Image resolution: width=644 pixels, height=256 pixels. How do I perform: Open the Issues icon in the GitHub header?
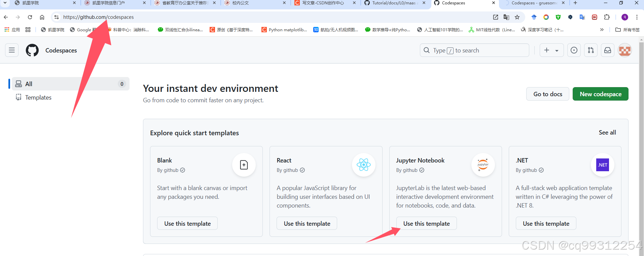[574, 50]
